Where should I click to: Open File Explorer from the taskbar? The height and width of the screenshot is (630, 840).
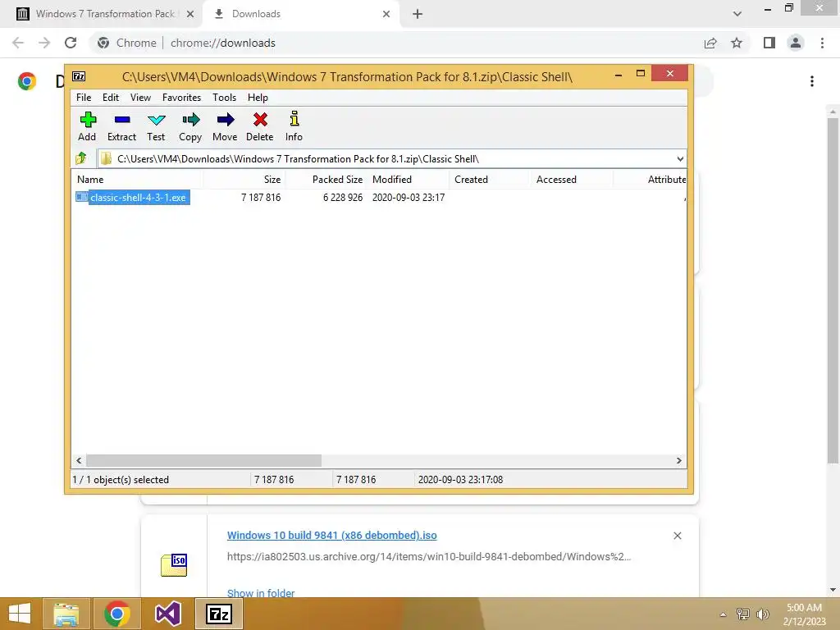(x=66, y=614)
